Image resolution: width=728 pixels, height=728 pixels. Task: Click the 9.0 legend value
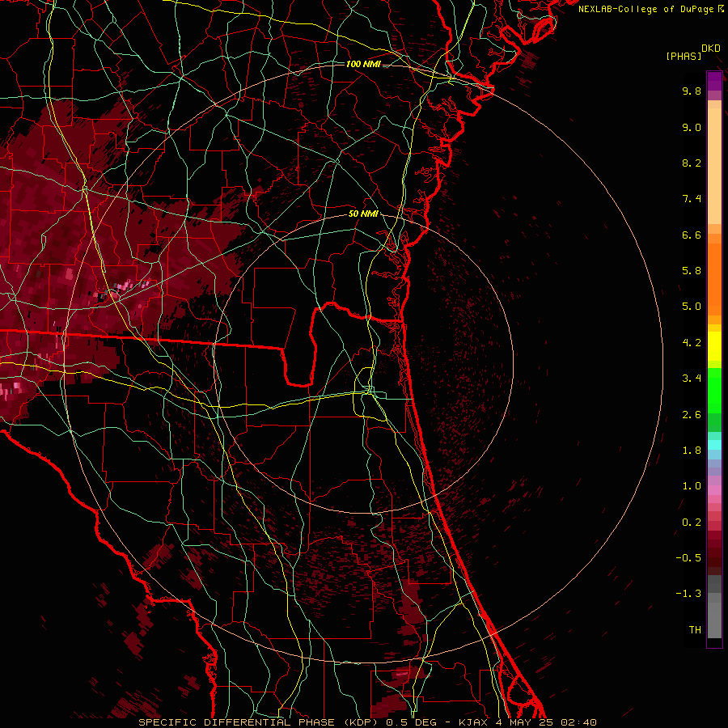(692, 127)
